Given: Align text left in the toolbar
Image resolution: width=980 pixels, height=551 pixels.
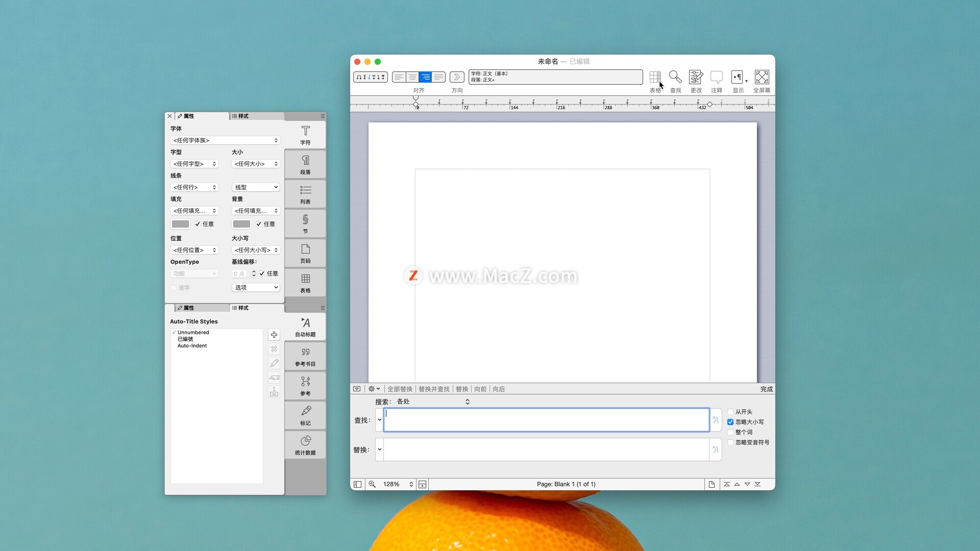Looking at the screenshot, I should 399,77.
